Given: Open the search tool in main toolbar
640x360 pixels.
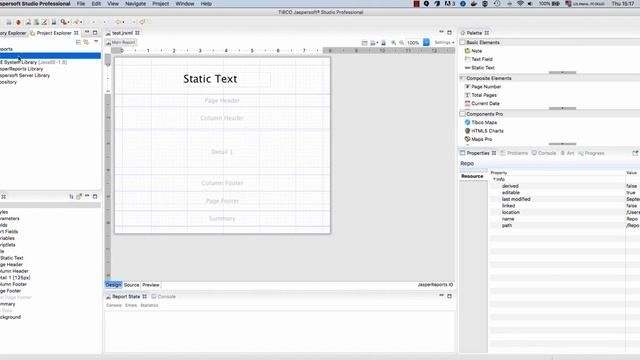Looking at the screenshot, I should click(x=63, y=22).
